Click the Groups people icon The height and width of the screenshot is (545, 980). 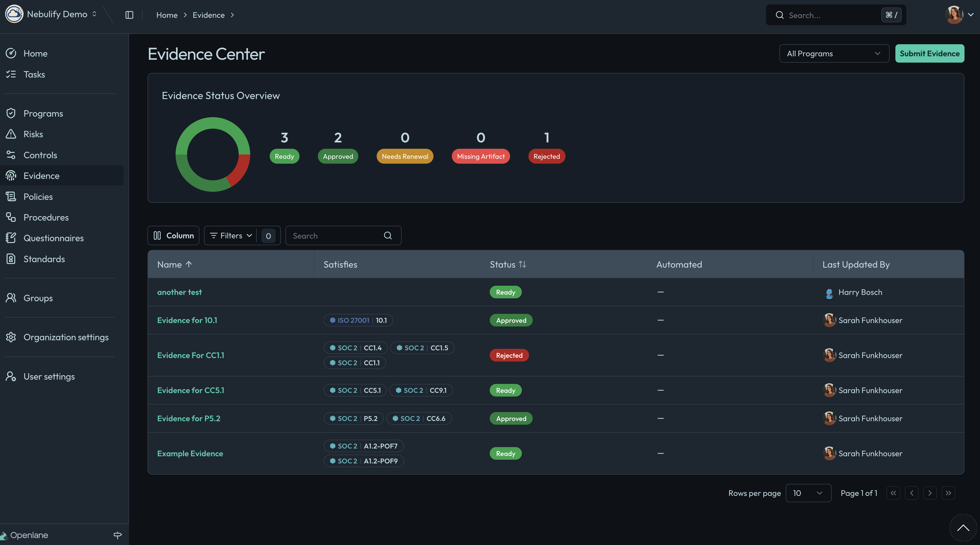pyautogui.click(x=11, y=298)
